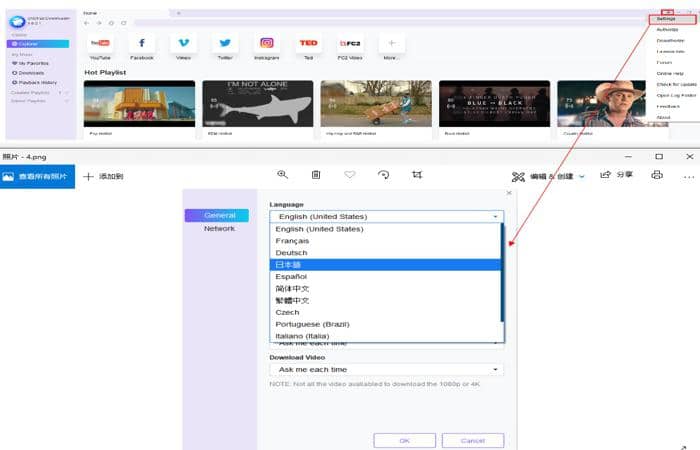Click the delete trash can icon
This screenshot has height=450, width=700.
316,175
